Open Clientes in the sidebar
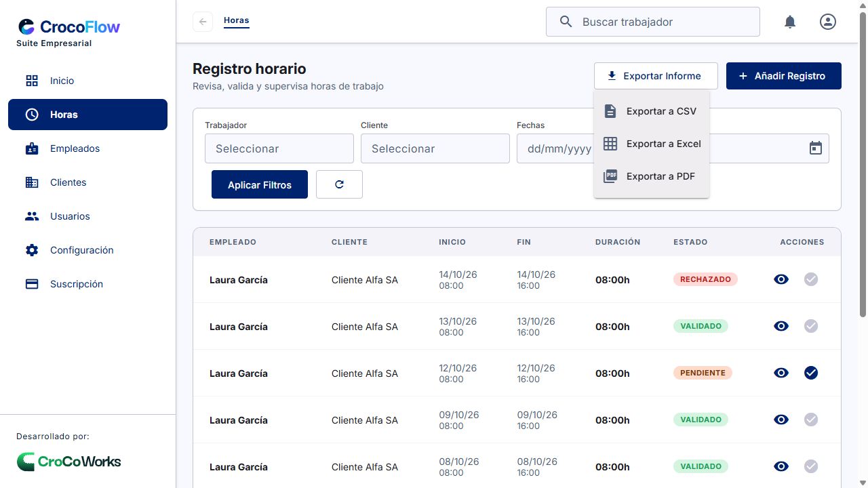 [87, 182]
